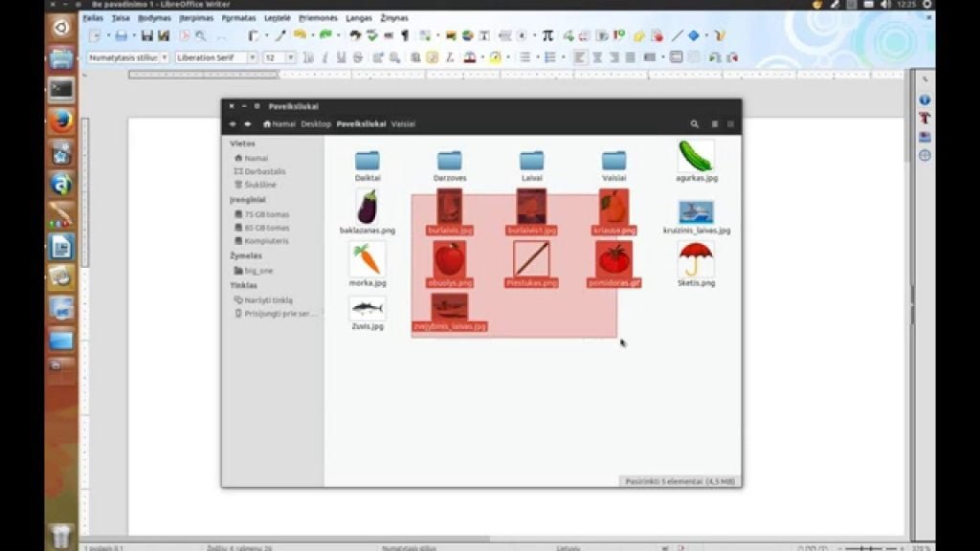Click Vaisiai in path bar
Screen dimensions: 980x551
[403, 123]
